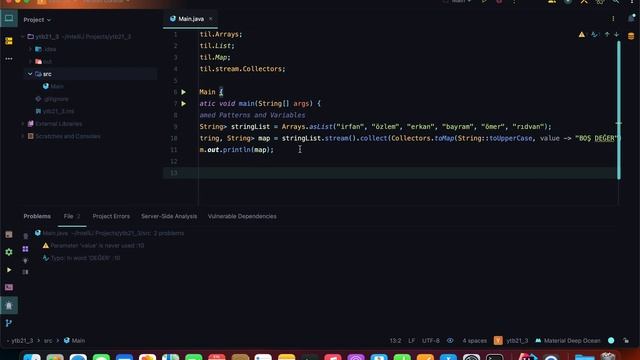
Task: Open the Notifications bell icon
Action: (631, 18)
